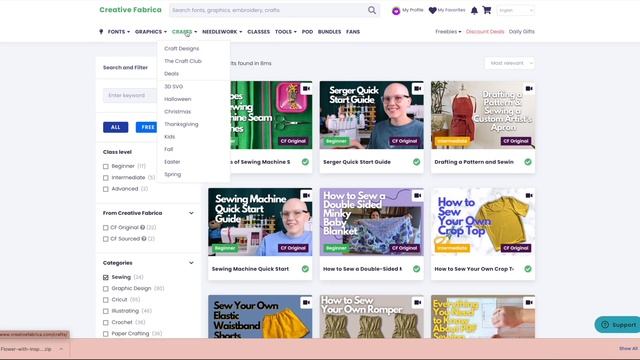Click video icon on Serger Quick Start card

coord(418,89)
